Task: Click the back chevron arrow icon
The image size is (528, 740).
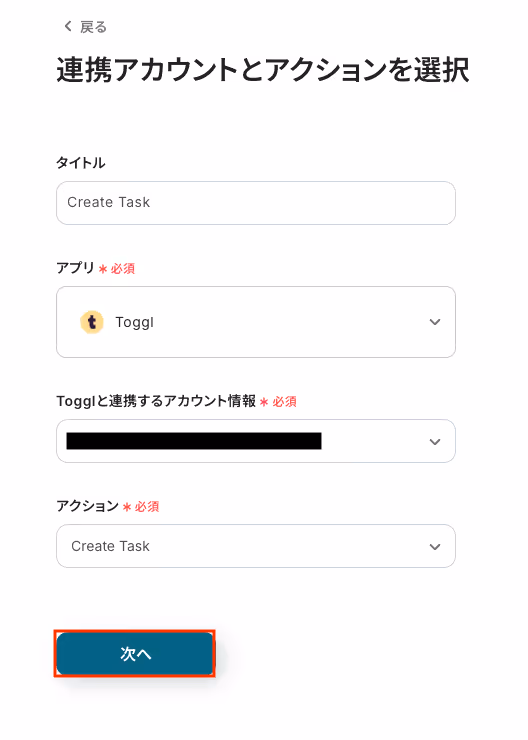Action: tap(68, 26)
